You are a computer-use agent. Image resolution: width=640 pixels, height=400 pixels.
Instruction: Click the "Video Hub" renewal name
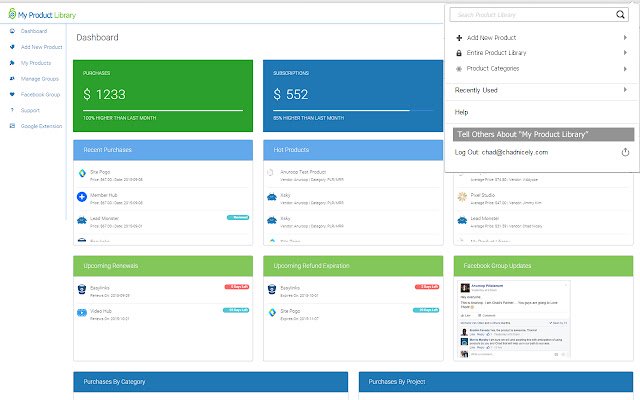click(101, 311)
